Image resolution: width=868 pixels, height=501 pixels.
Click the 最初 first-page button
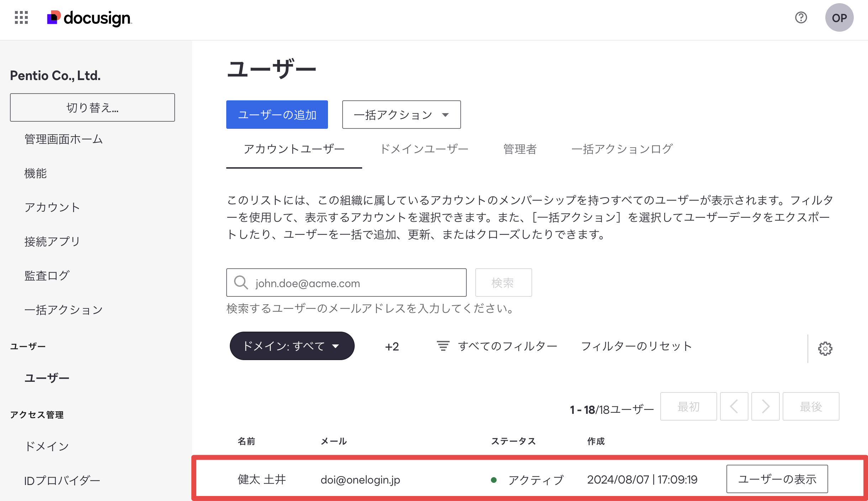coord(689,406)
